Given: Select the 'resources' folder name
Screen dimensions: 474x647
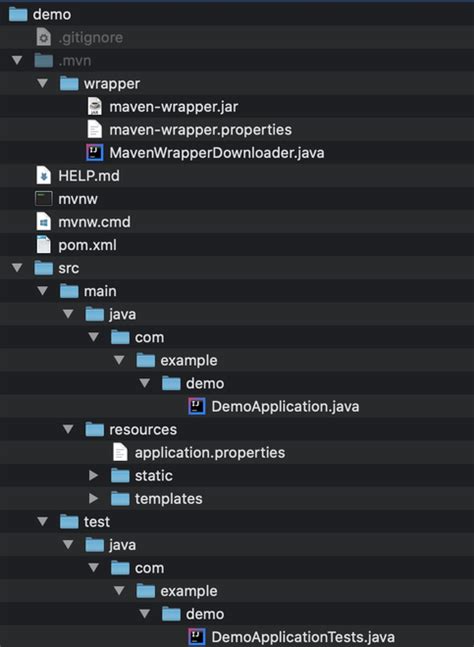Looking at the screenshot, I should (x=143, y=430).
